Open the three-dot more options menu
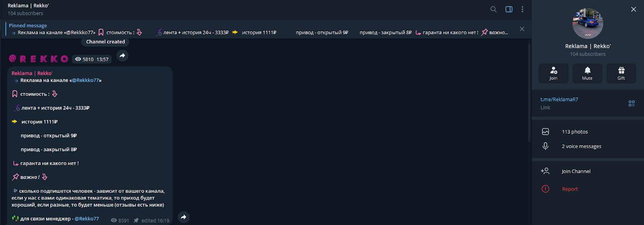This screenshot has height=225, width=644. pyautogui.click(x=522, y=9)
